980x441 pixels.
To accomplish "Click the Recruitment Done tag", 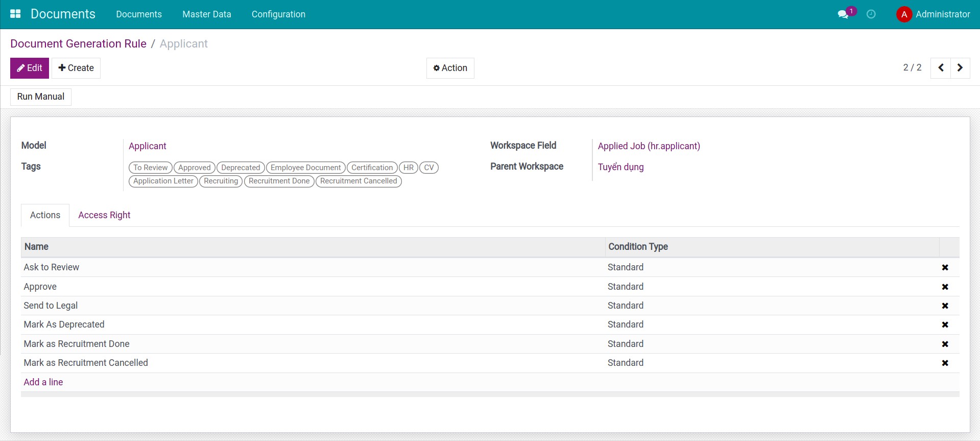I will [x=279, y=181].
